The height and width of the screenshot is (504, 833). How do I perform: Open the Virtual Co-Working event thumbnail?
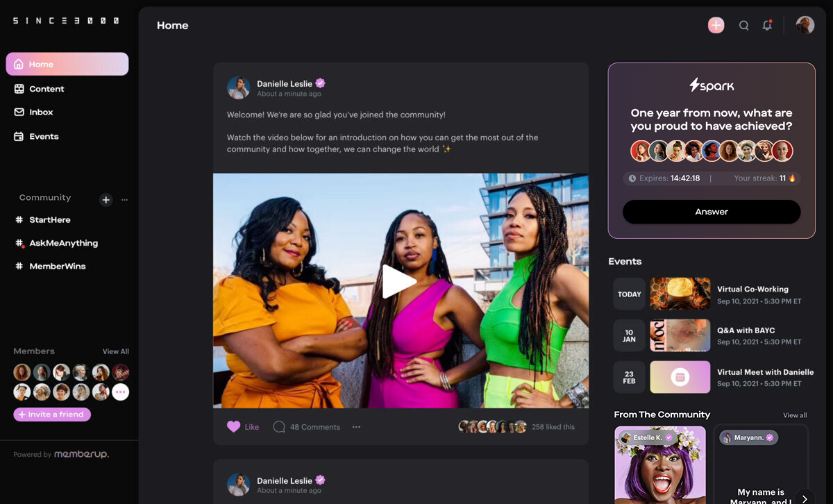point(680,294)
